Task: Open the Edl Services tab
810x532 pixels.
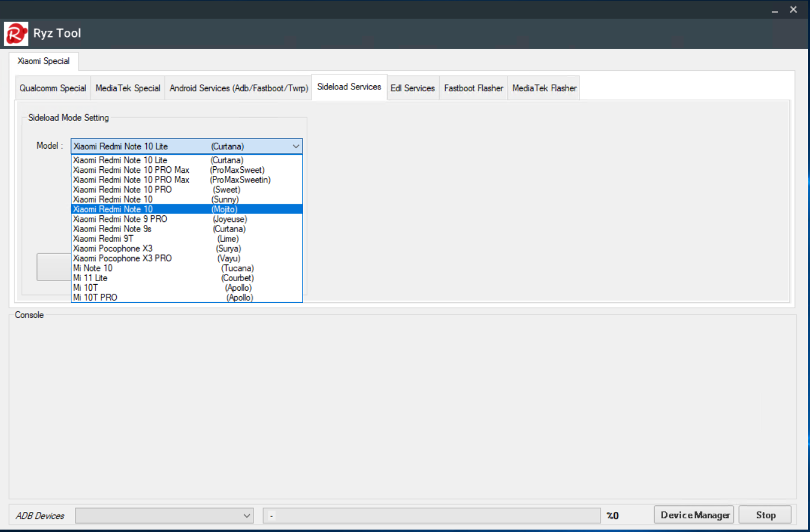Action: 413,88
